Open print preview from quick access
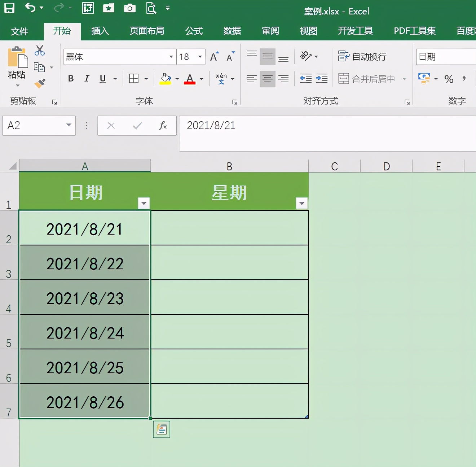 [x=151, y=8]
